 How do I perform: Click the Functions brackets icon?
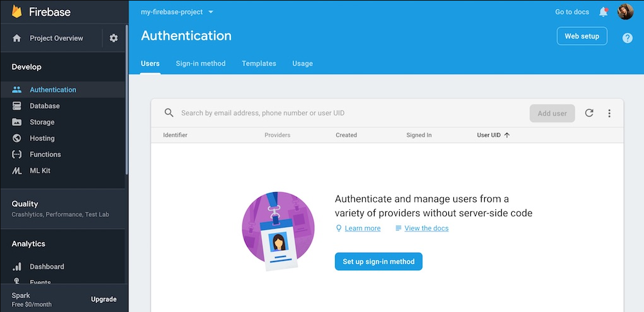pyautogui.click(x=17, y=154)
